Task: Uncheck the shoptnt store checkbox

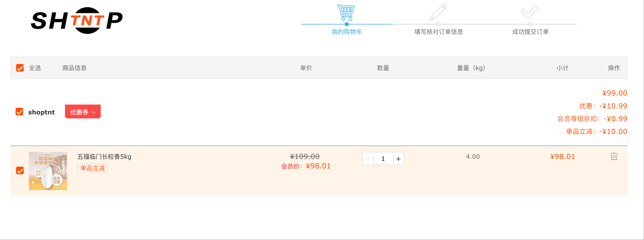Action: pyautogui.click(x=19, y=112)
